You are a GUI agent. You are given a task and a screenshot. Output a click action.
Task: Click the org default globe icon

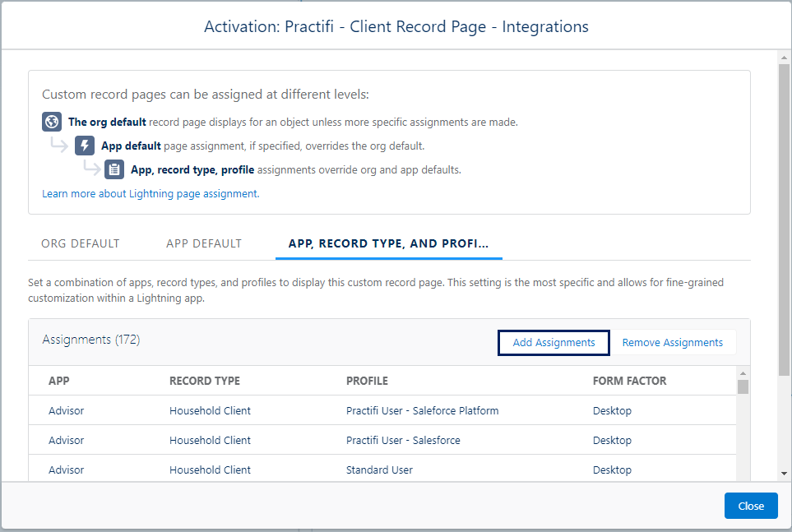(x=52, y=122)
